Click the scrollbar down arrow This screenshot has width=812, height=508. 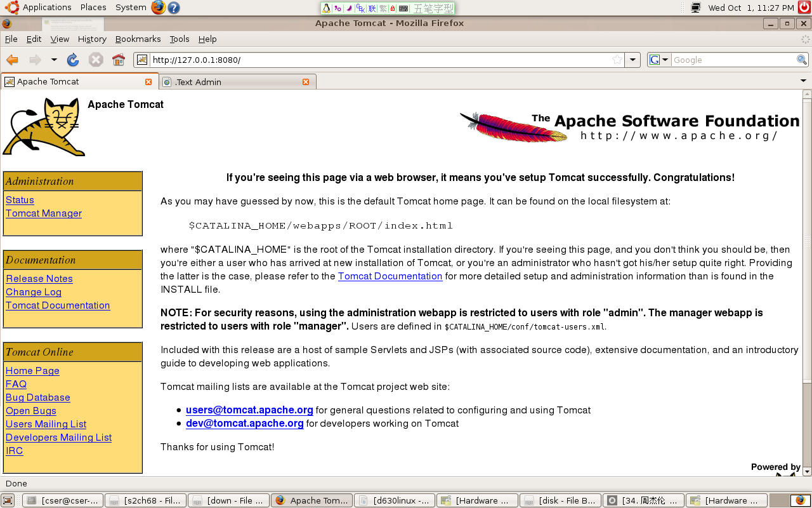click(807, 472)
